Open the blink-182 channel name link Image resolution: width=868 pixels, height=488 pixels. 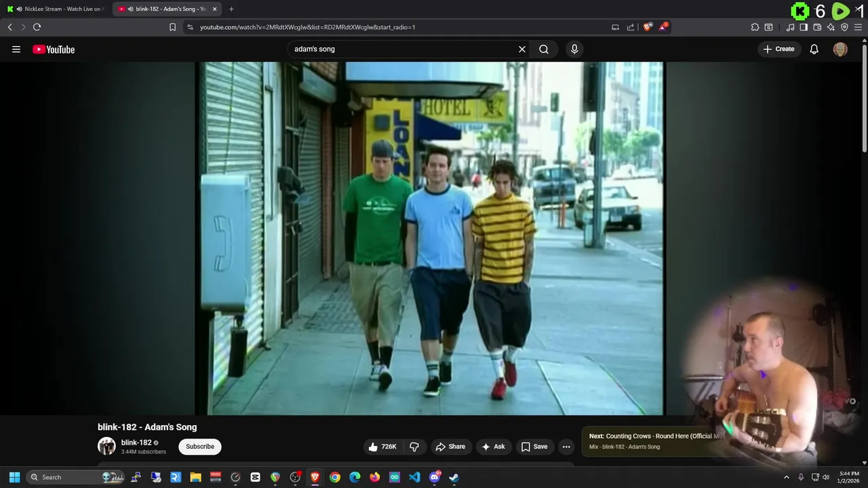click(136, 443)
